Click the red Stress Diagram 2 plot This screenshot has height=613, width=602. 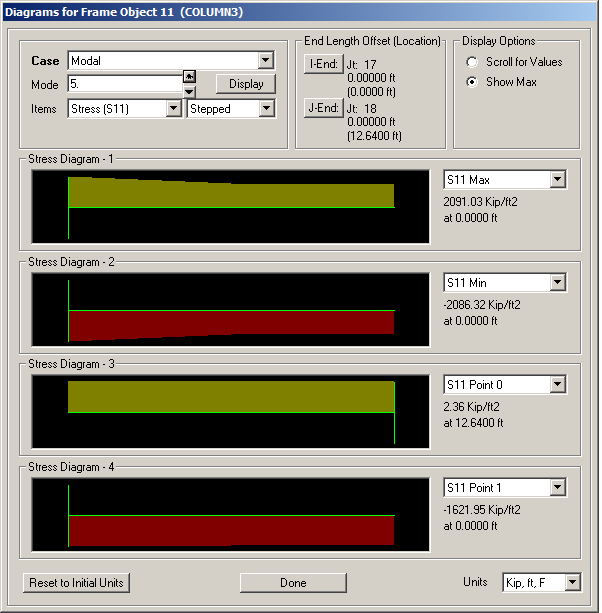point(231,322)
